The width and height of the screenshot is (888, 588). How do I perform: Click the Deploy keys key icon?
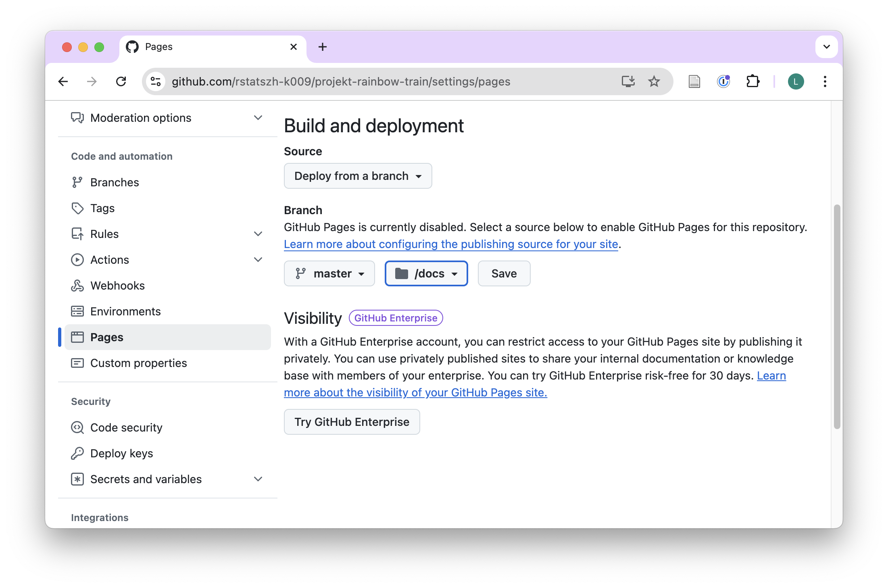[77, 453]
